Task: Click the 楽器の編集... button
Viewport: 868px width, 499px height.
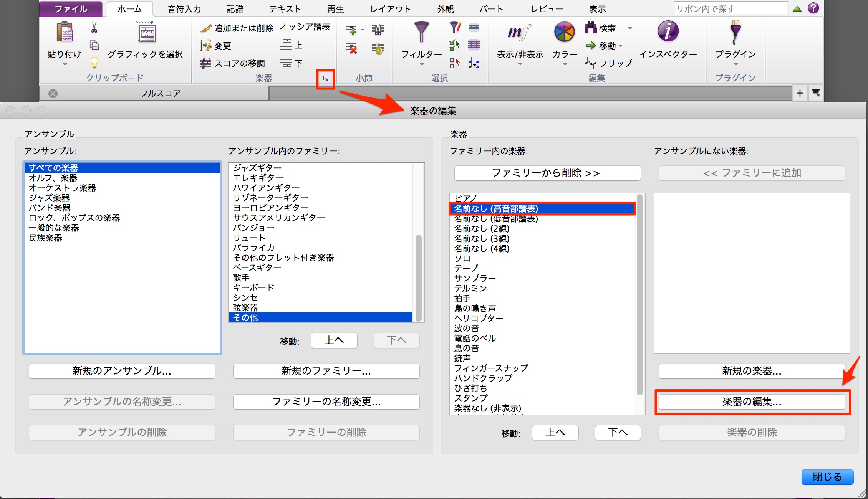Action: (752, 402)
